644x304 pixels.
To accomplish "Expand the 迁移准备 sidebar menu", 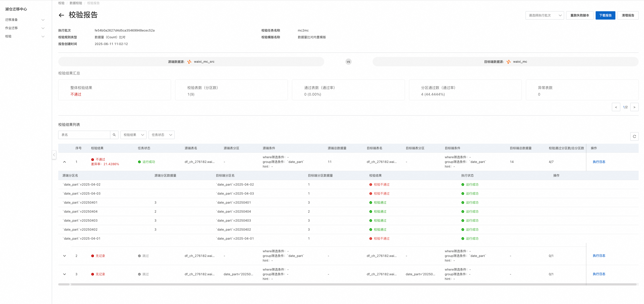I will click(x=25, y=20).
